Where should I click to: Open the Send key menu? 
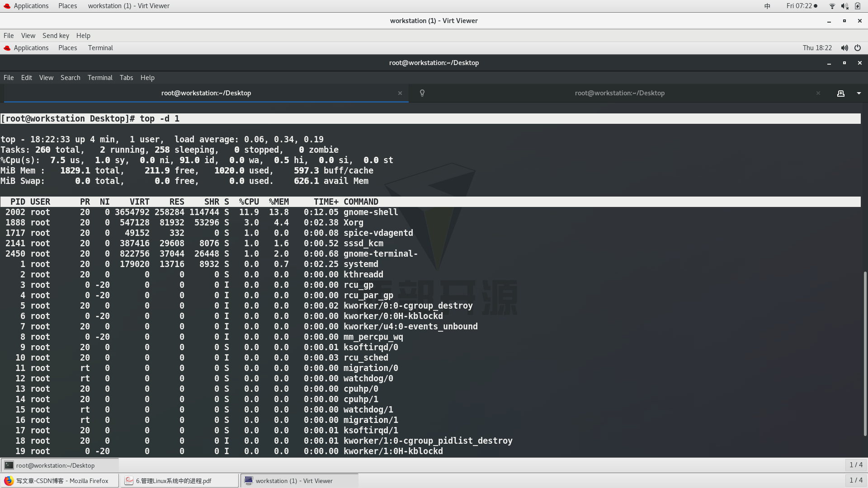click(56, 36)
